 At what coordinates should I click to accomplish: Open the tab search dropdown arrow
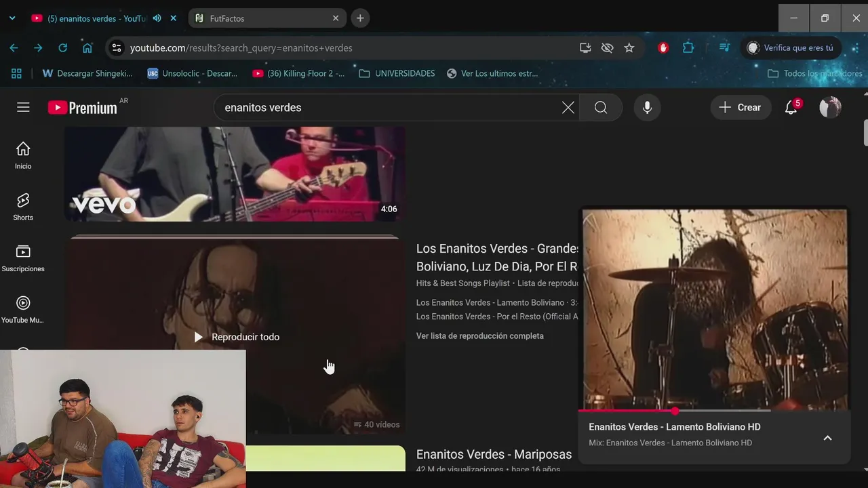(12, 18)
